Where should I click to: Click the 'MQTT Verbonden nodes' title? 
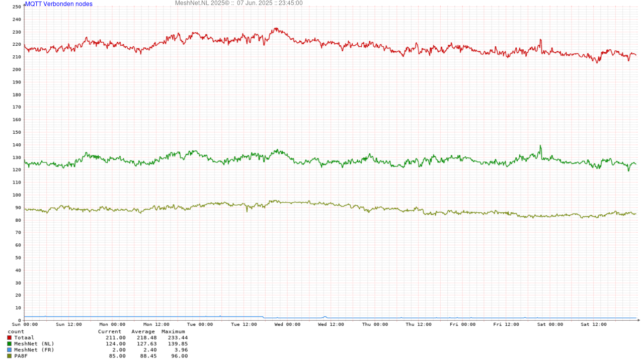point(59,4)
